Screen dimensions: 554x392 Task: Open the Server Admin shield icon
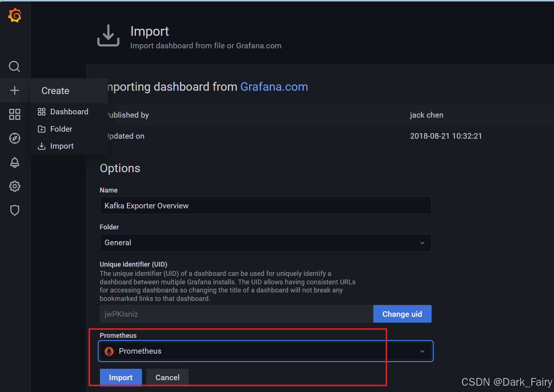click(15, 210)
